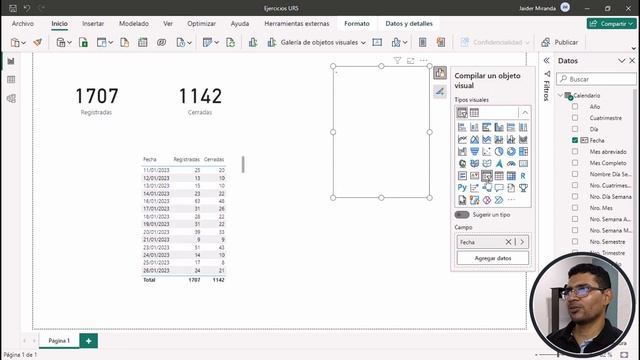Check the Cuatrimestre field checkbox
640x360 pixels.
click(x=575, y=118)
